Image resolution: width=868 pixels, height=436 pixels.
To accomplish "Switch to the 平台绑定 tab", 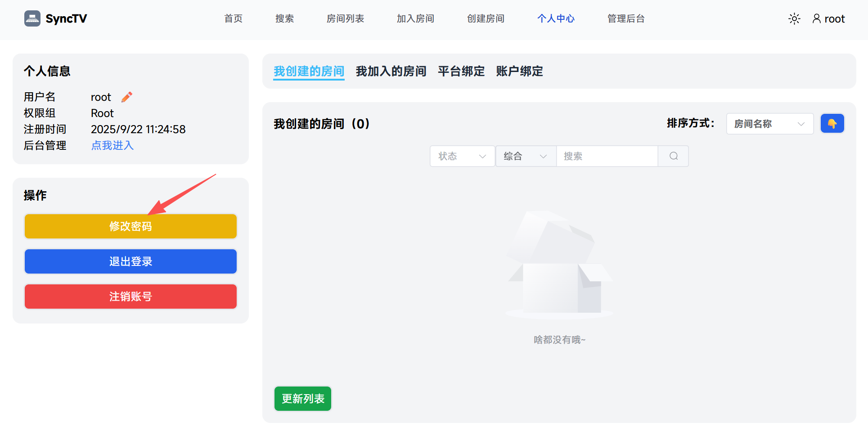I will (461, 72).
